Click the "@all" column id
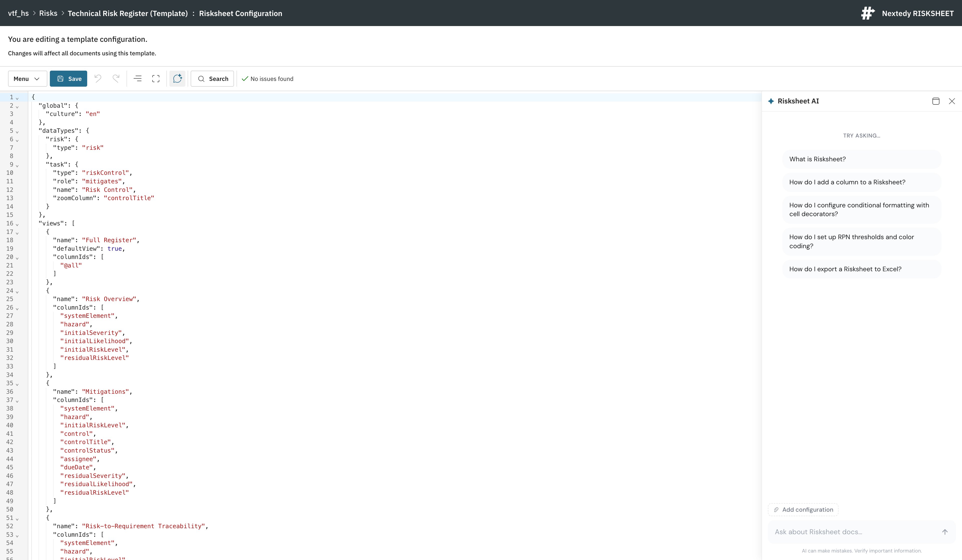 coord(71,265)
